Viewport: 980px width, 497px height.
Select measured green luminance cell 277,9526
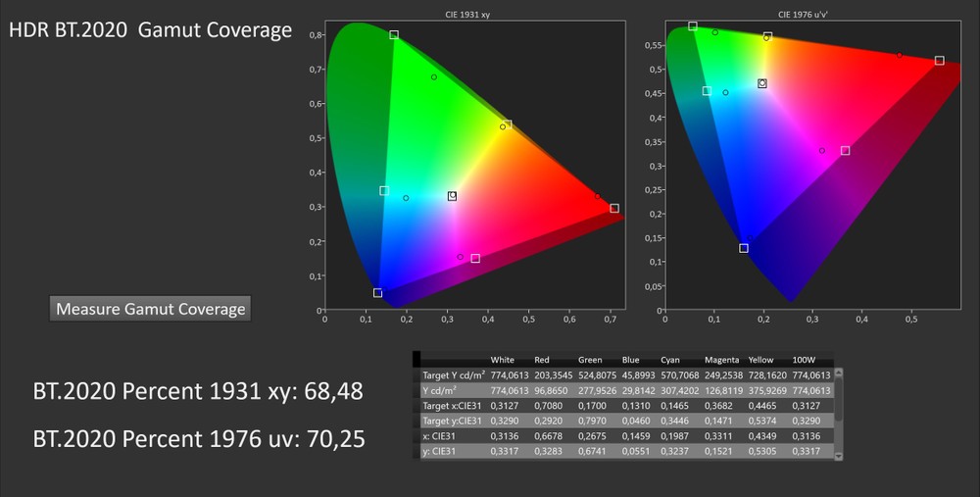pyautogui.click(x=597, y=391)
